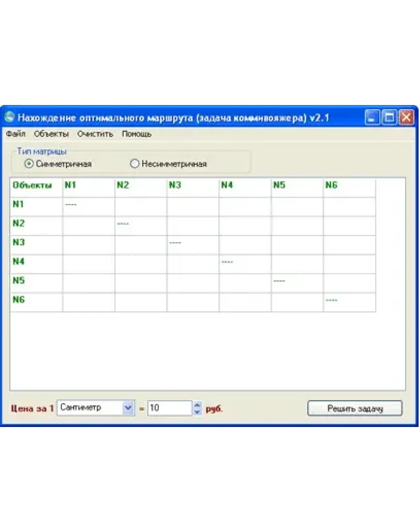Screen dimensions: 419x532
Task: Click the N6 column header
Action: [x=349, y=186]
